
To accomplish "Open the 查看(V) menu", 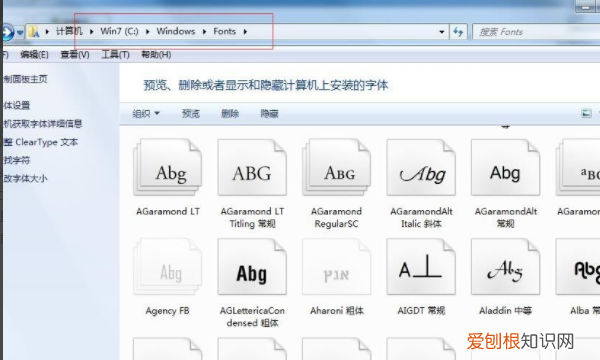I will pyautogui.click(x=75, y=55).
